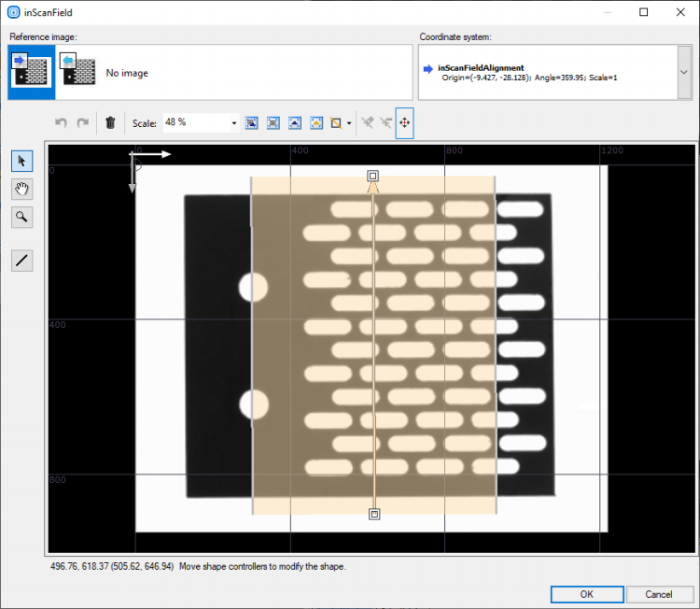Click the fourth view icon with yellow background

point(315,122)
